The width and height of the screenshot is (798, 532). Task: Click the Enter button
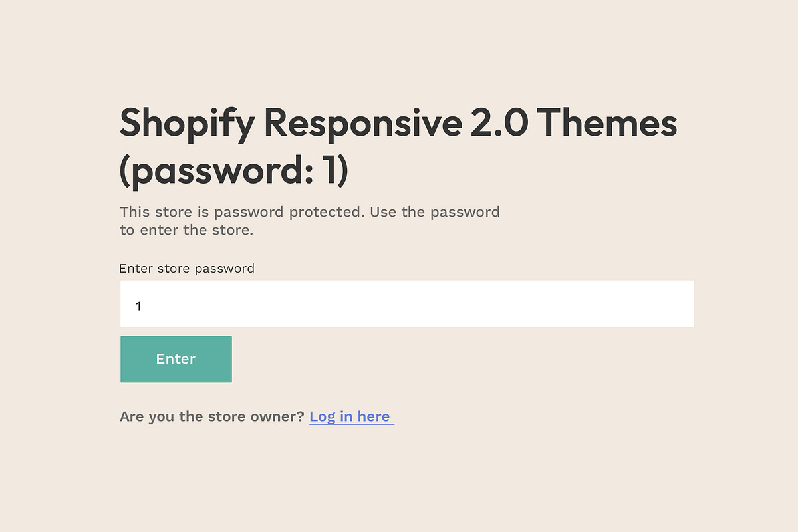tap(176, 359)
